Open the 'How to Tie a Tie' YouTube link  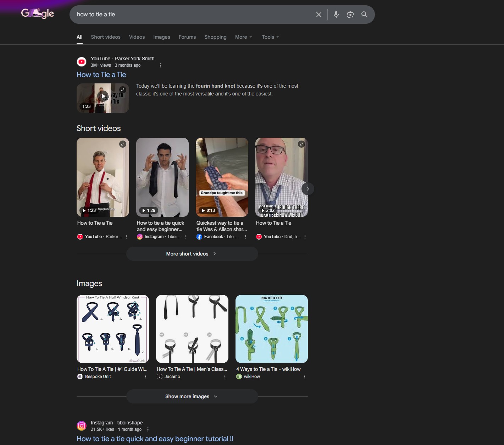click(101, 75)
